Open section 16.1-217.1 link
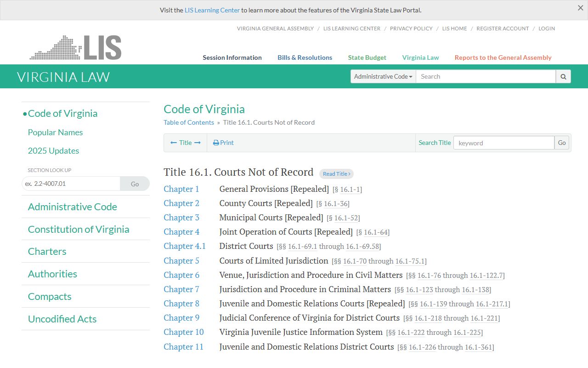Screen dimensions: 588x368 tap(492, 304)
